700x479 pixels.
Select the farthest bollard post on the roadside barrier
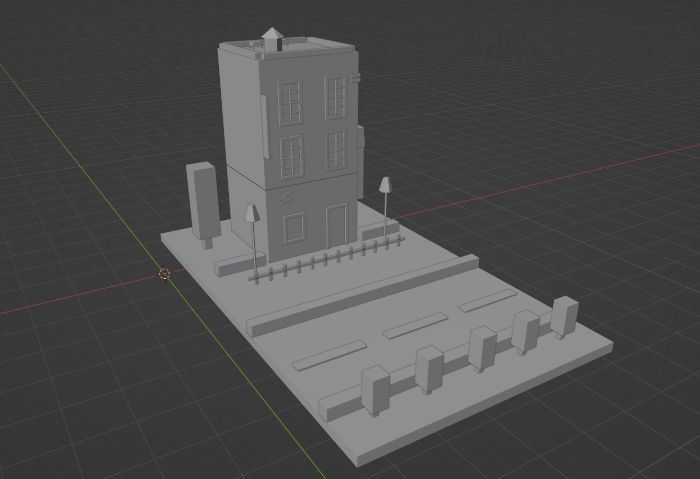click(564, 316)
